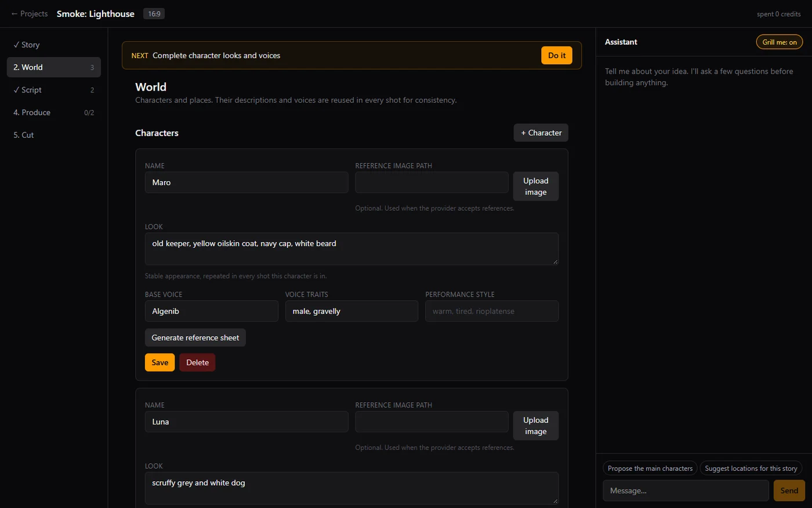Click the Assistant panel title
This screenshot has height=508, width=812.
point(621,42)
